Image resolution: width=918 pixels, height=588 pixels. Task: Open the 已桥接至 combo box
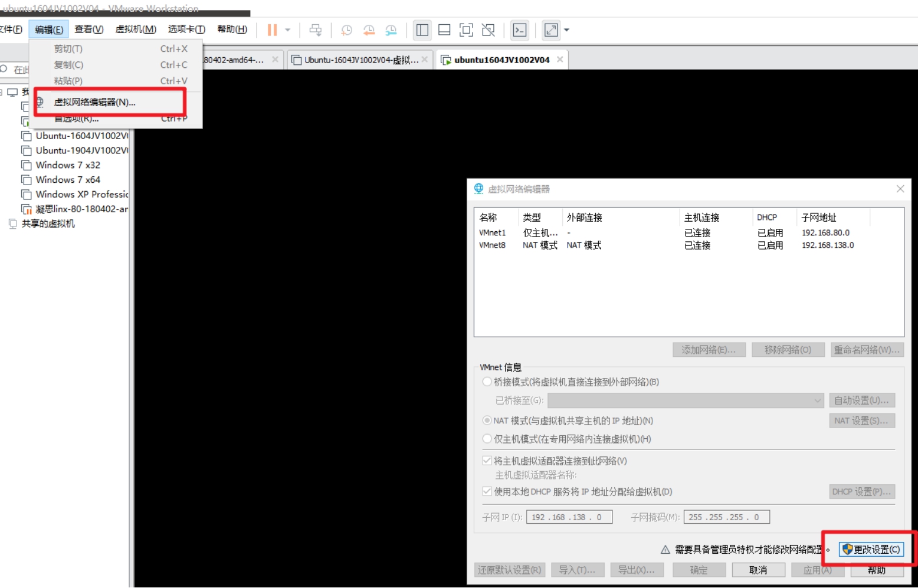click(686, 400)
